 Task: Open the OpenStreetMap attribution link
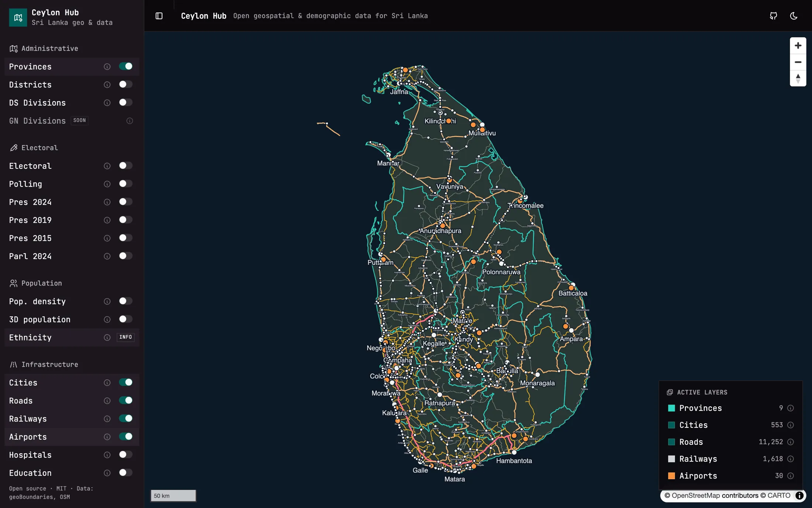[695, 495]
